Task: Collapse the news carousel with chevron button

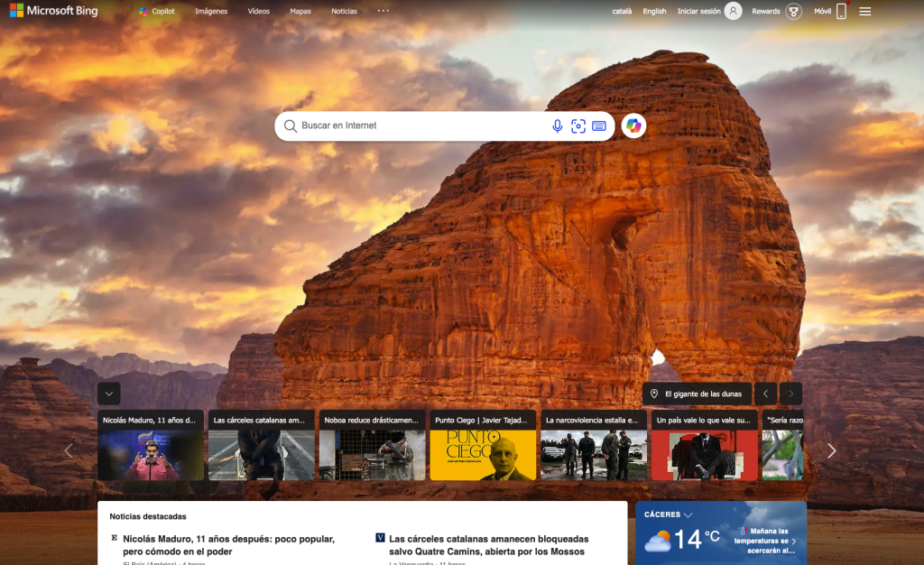Action: click(109, 394)
